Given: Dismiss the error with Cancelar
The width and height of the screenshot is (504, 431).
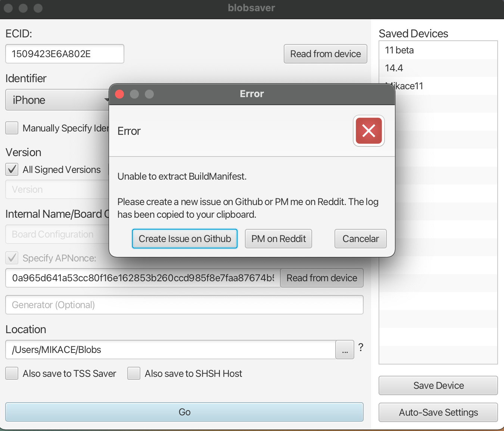Looking at the screenshot, I should [x=360, y=239].
